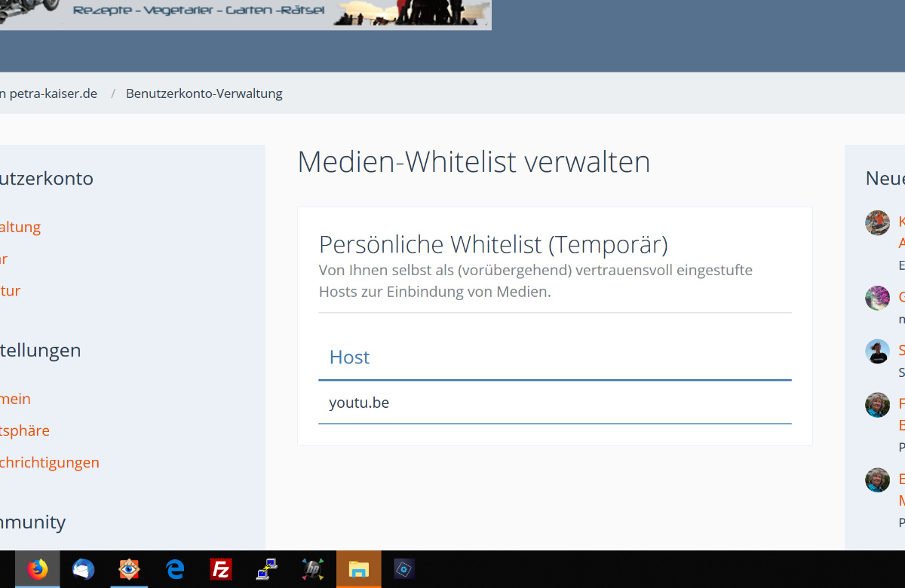905x588 pixels.
Task: Click the PuTTY two-computers taskbar icon
Action: point(266,569)
